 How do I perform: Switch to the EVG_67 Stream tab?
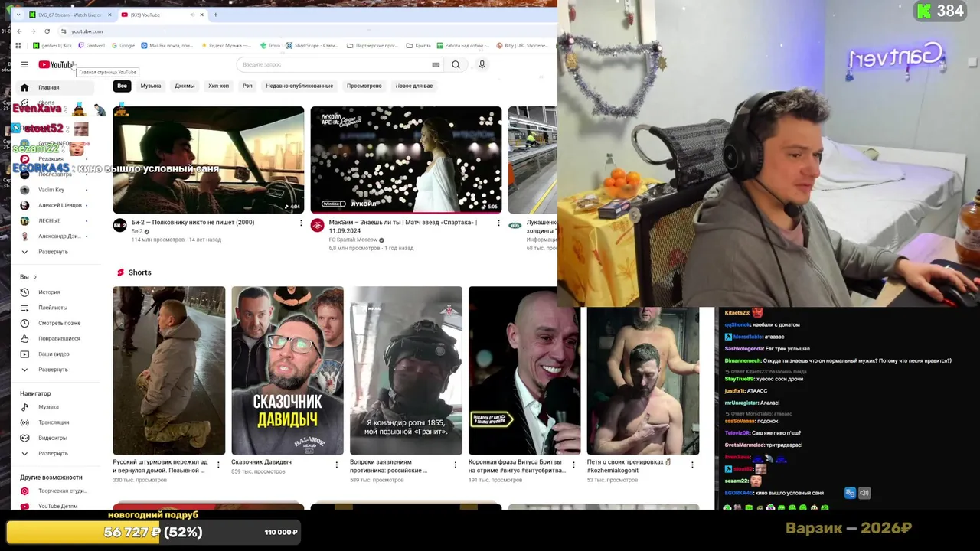point(70,15)
